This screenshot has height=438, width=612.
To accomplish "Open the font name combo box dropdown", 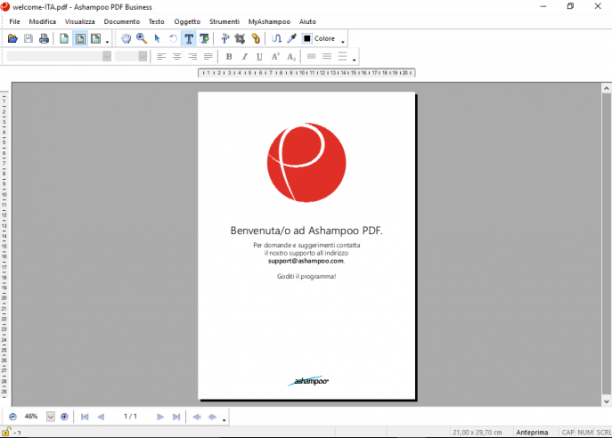I will (107, 57).
